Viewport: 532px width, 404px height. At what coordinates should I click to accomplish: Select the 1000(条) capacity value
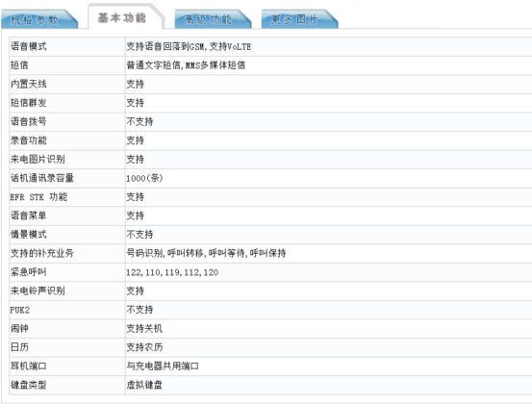(144, 178)
